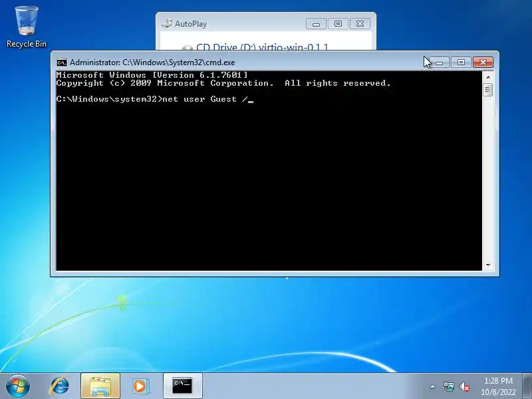Open Windows Explorer from the taskbar
The height and width of the screenshot is (399, 532).
100,386
